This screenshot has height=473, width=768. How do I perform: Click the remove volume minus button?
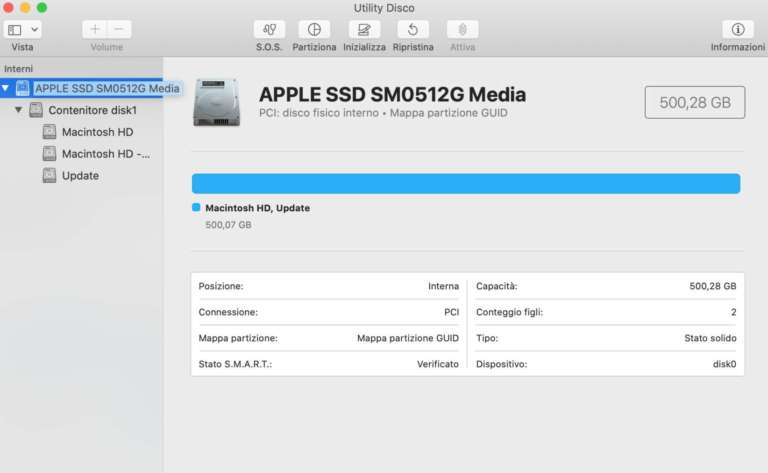point(119,29)
